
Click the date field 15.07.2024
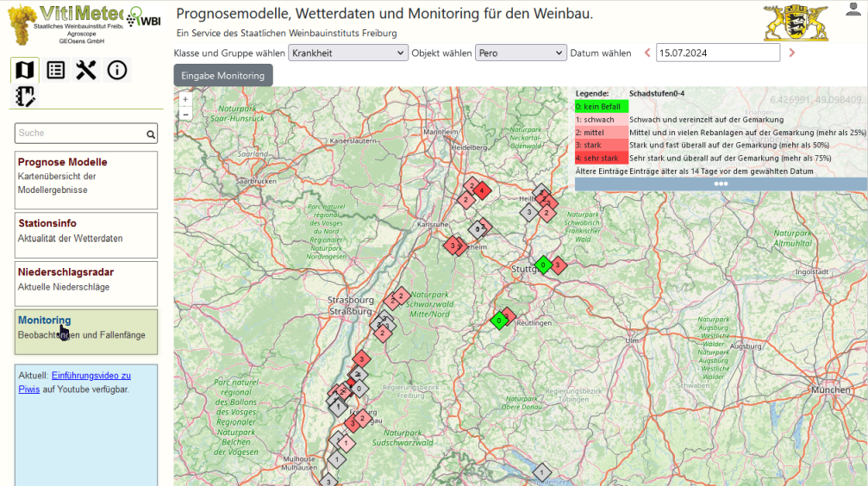(x=718, y=53)
